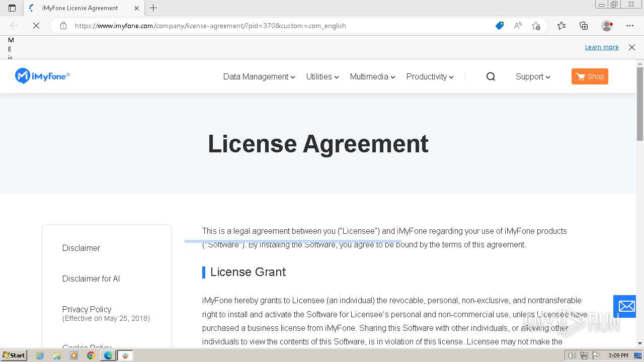Expand the Utilities menu
644x362 pixels.
pyautogui.click(x=323, y=76)
